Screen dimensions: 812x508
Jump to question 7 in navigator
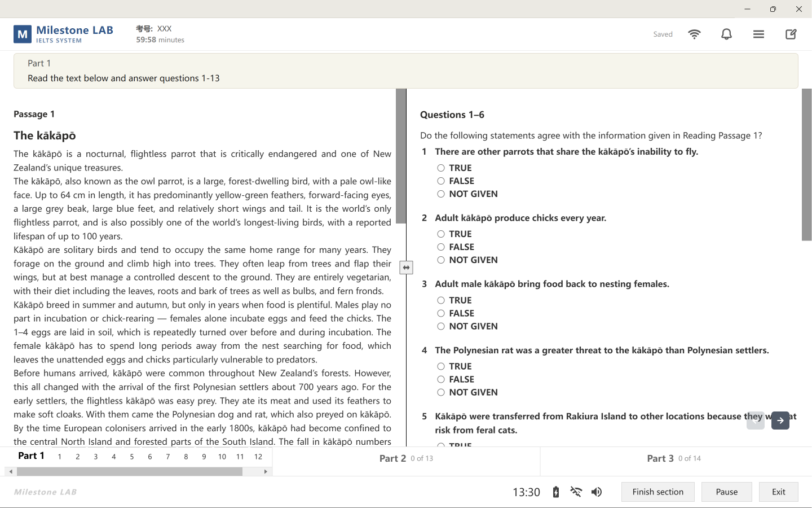[x=168, y=457]
